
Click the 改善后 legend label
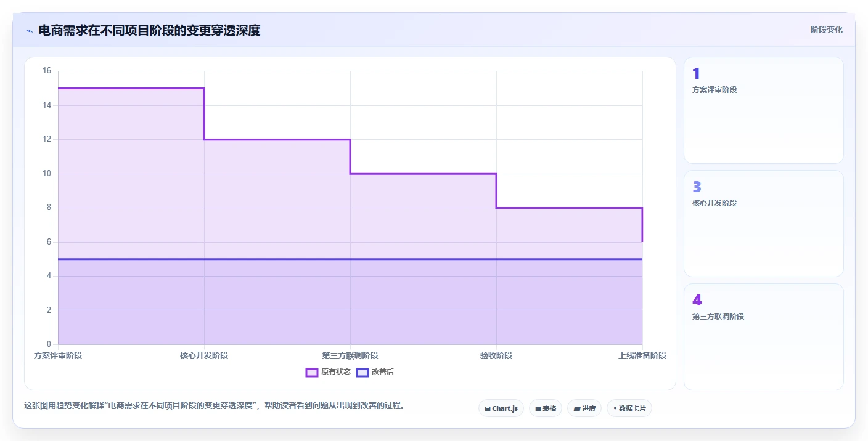[383, 372]
